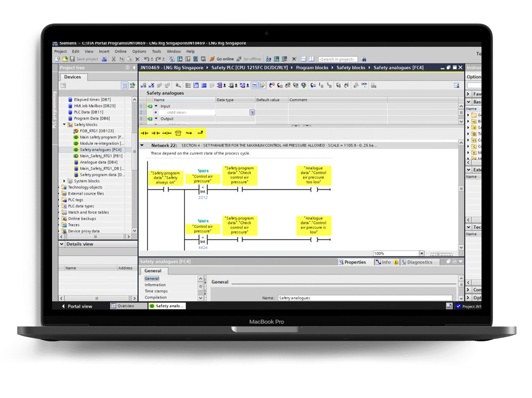This screenshot has width=532, height=398.
Task: Select Information in properties list
Action: pos(155,285)
